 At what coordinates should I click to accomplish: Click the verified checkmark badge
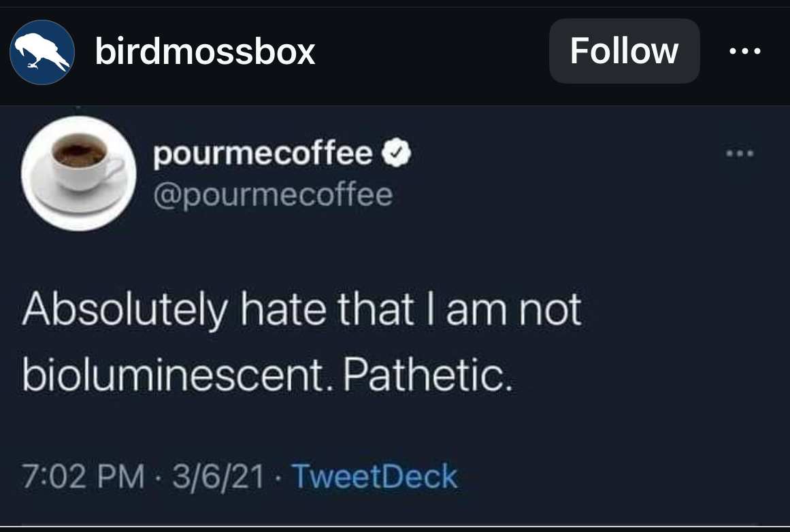[397, 156]
